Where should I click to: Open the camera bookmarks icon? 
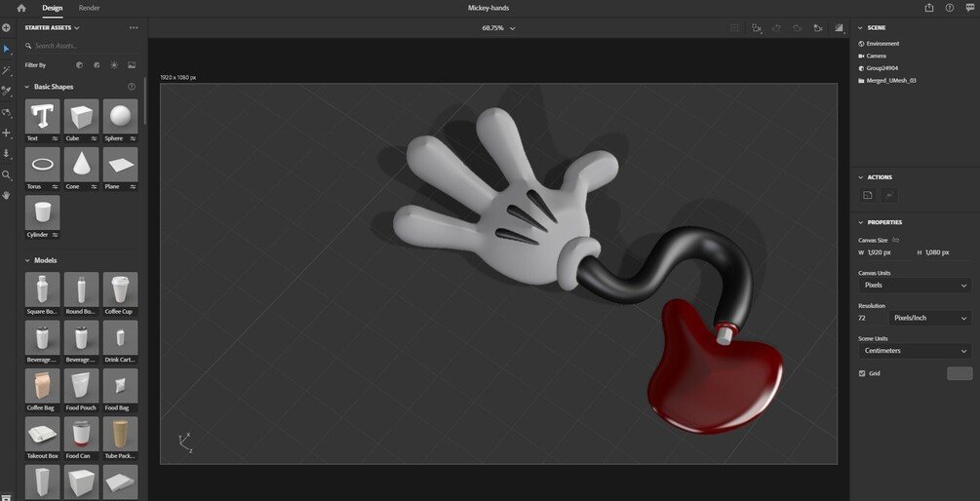[x=757, y=28]
